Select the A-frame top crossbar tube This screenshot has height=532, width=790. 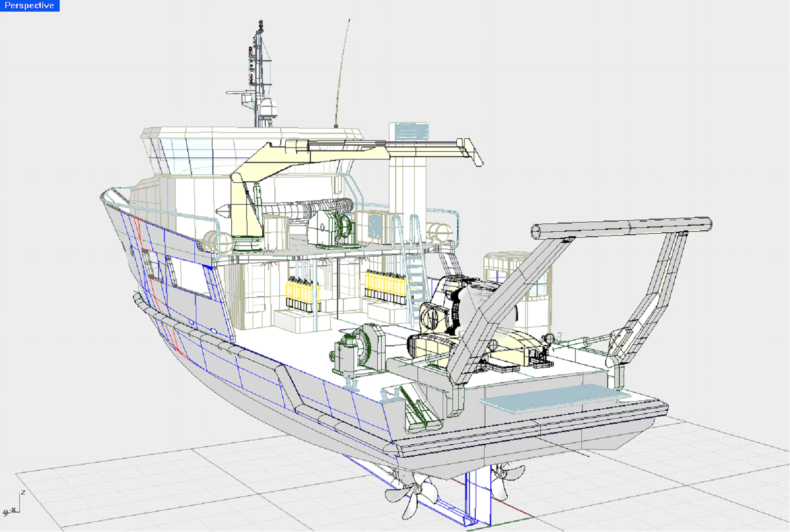621,228
